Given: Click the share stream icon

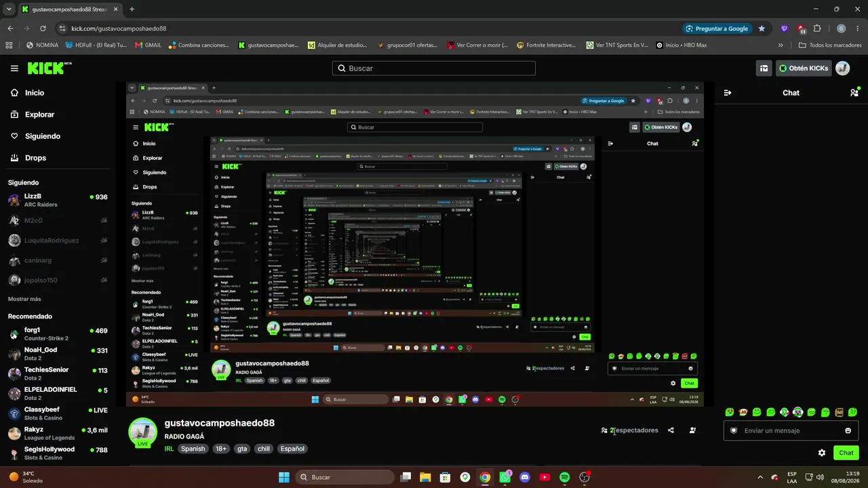Looking at the screenshot, I should (671, 430).
